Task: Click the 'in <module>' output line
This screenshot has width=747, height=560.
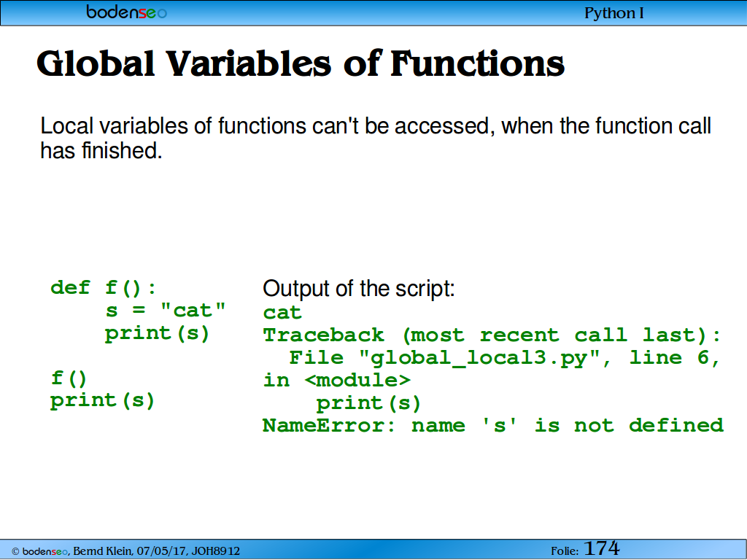Action: click(x=336, y=380)
